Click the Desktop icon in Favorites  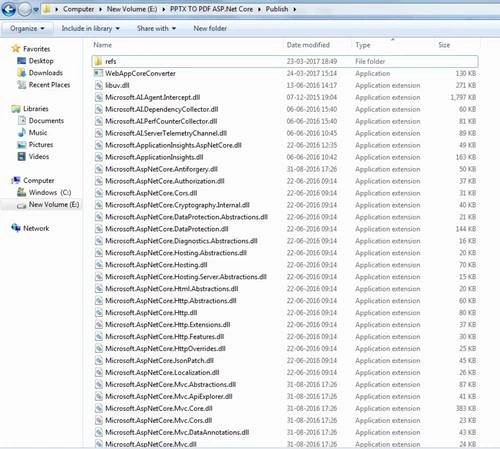(21, 61)
